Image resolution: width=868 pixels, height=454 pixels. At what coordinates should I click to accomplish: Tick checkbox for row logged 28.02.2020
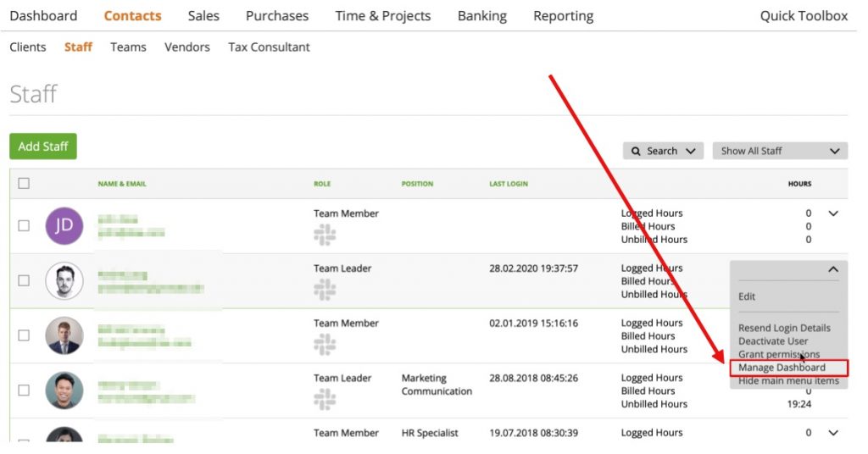(24, 280)
